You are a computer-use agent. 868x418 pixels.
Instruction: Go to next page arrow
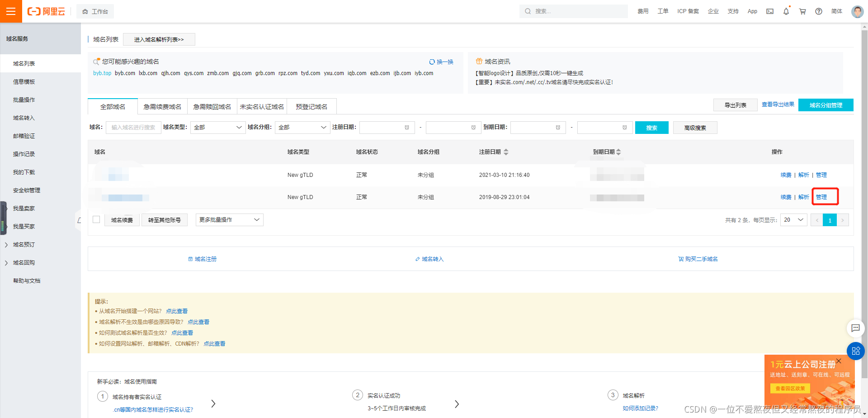[843, 220]
